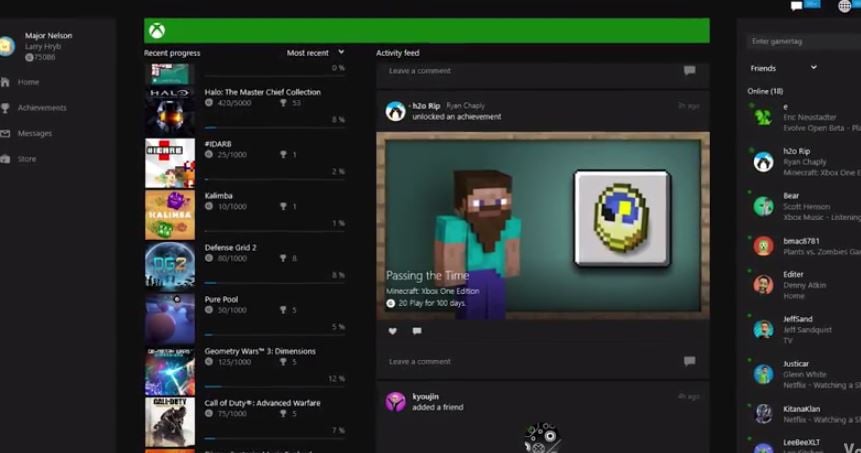
Task: Select friend h2o Rip in friends list
Action: click(x=804, y=162)
